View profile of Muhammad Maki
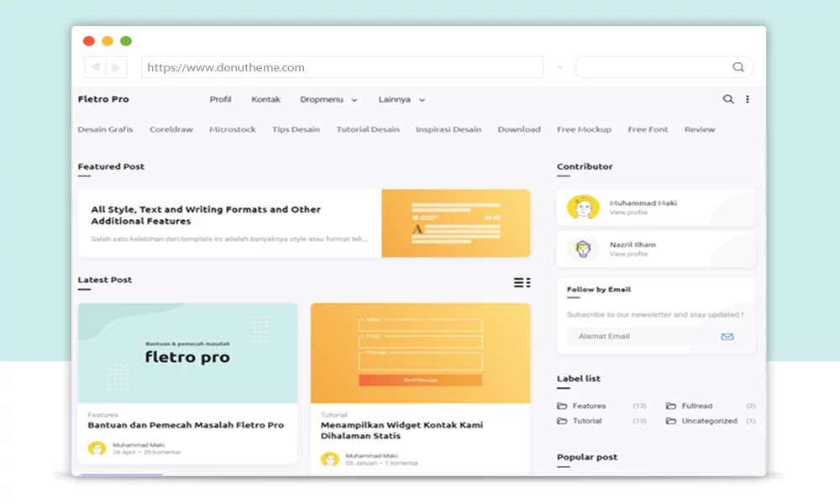The width and height of the screenshot is (840, 504). 628,213
